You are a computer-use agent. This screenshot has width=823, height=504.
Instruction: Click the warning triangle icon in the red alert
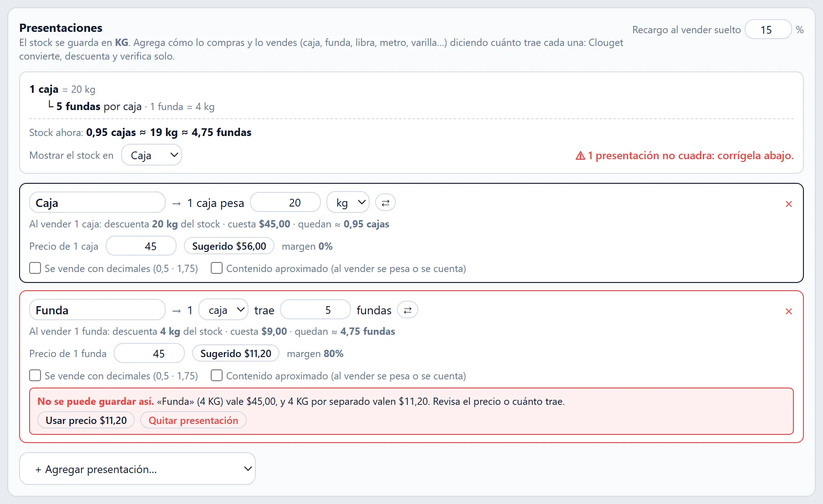pos(580,156)
